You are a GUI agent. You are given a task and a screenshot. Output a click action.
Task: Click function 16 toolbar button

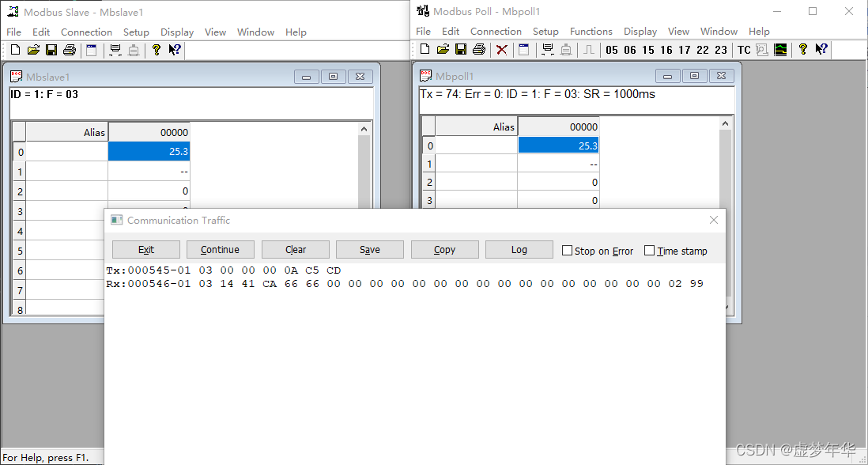[x=666, y=50]
